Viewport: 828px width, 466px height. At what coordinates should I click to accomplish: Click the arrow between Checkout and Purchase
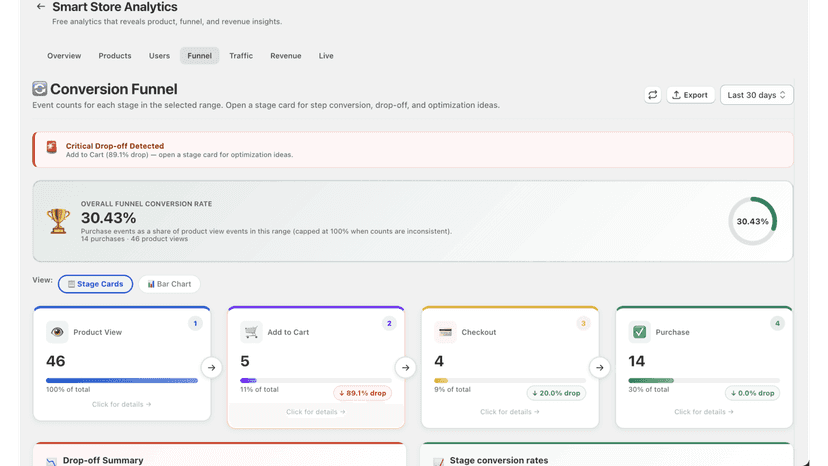(x=599, y=368)
